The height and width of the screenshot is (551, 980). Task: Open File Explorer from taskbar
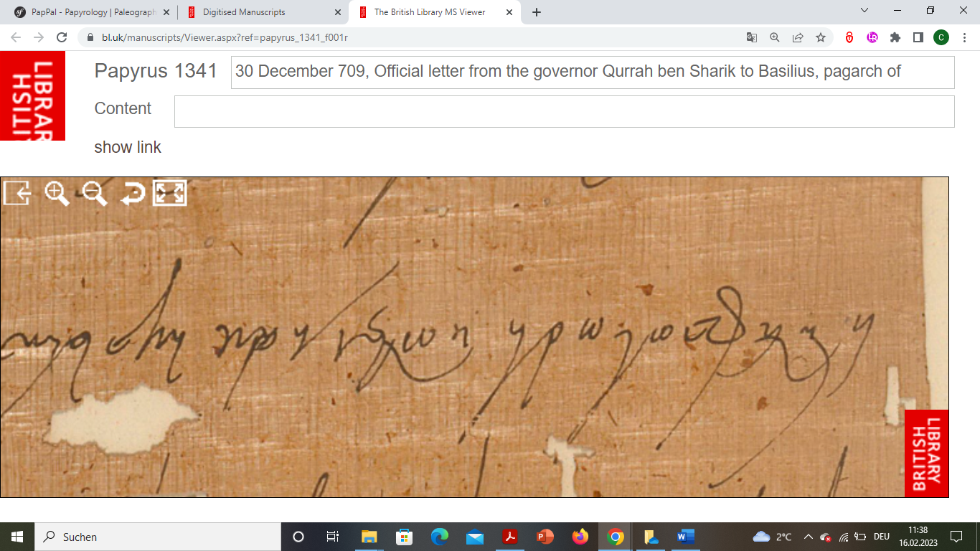(x=369, y=537)
